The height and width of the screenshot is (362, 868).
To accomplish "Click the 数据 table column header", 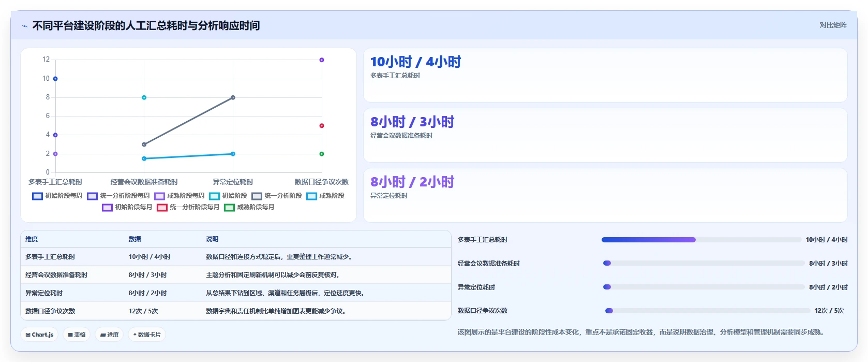I will pos(134,239).
